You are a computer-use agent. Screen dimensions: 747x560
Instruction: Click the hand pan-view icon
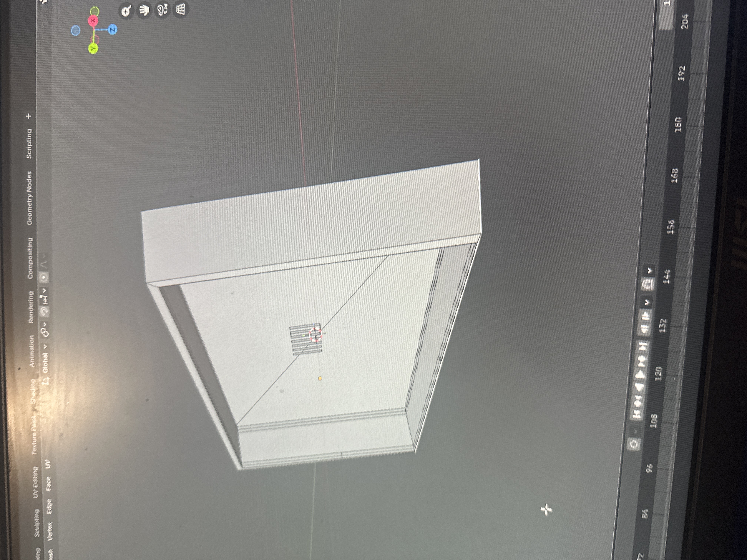click(144, 11)
